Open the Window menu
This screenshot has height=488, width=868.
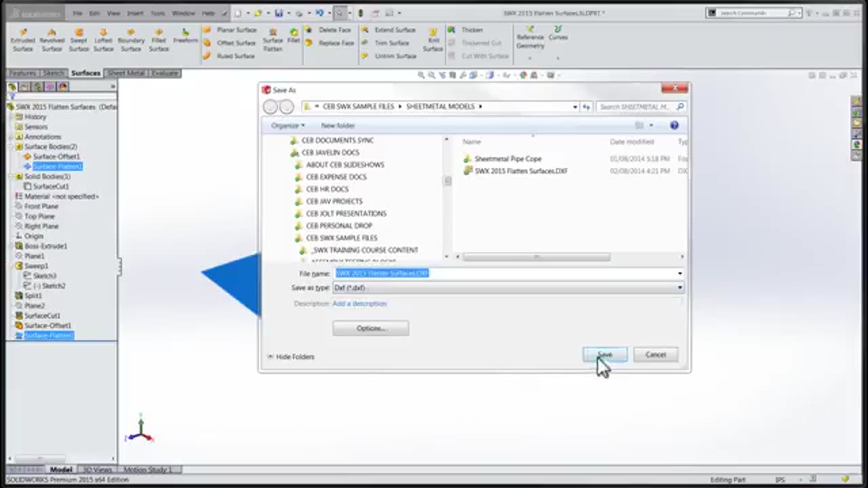click(x=183, y=13)
